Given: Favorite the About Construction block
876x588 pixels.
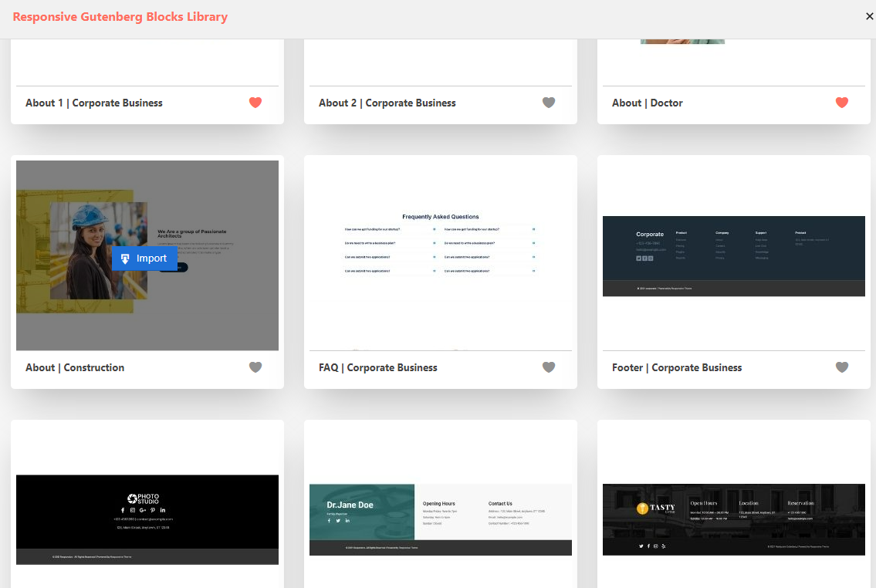Looking at the screenshot, I should (255, 367).
